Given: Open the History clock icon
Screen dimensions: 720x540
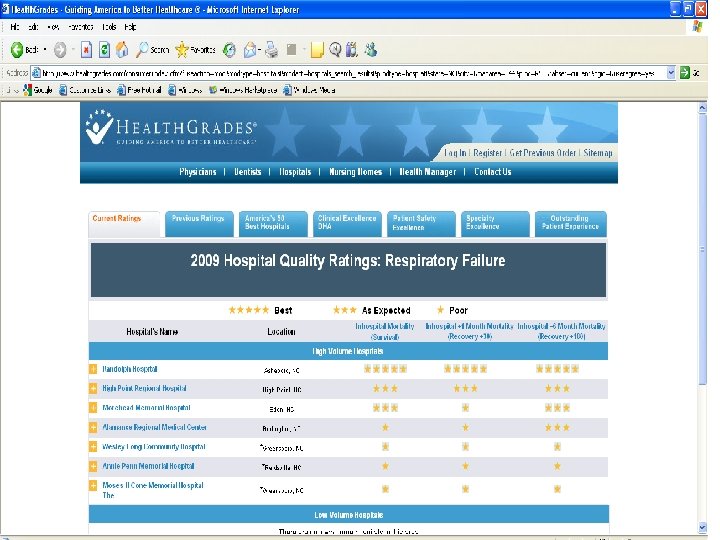Looking at the screenshot, I should [x=229, y=50].
